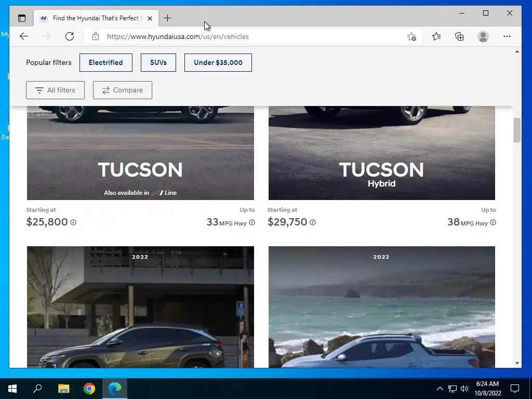532x399 pixels.
Task: Open the tab actions menu icon
Action: pos(22,18)
